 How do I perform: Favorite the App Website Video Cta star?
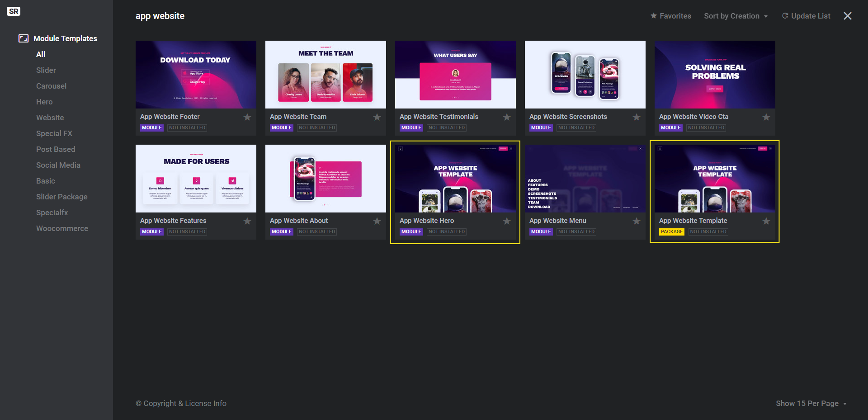766,117
